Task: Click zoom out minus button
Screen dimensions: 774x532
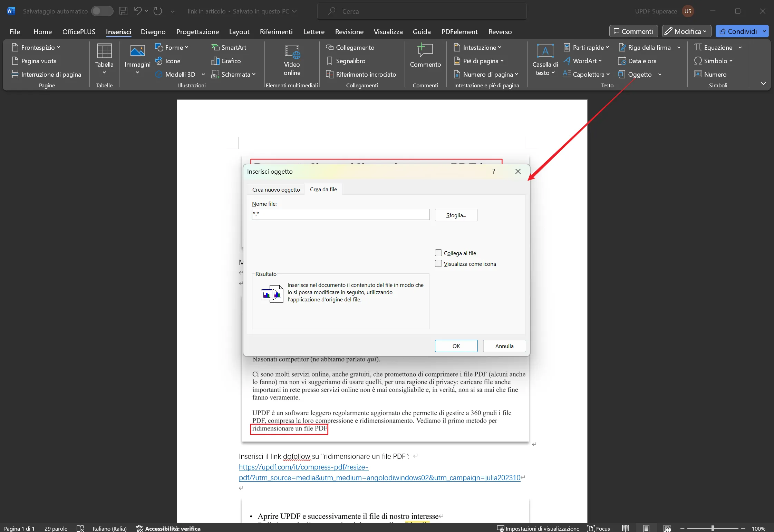Action: pyautogui.click(x=682, y=528)
